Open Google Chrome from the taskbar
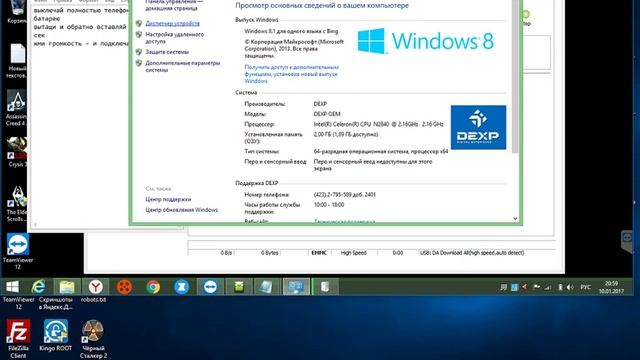 point(153,287)
